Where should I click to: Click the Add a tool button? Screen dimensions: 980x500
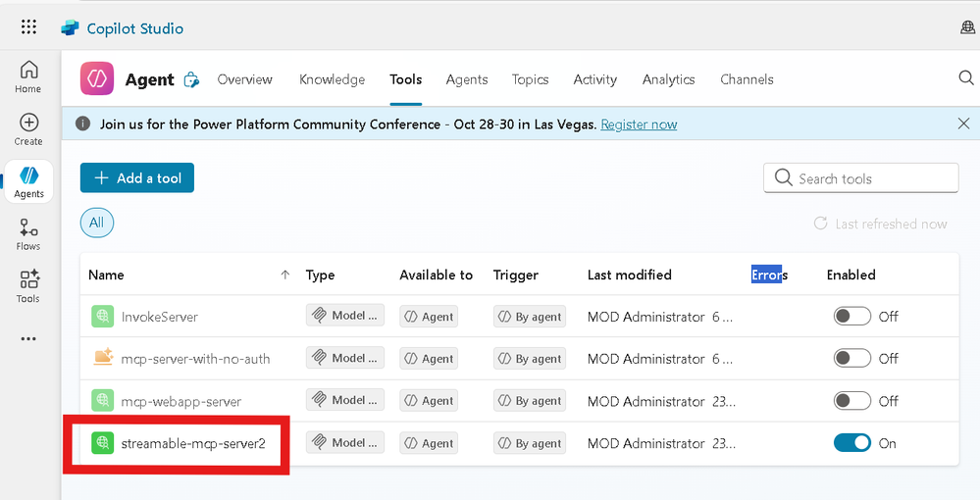click(x=137, y=178)
